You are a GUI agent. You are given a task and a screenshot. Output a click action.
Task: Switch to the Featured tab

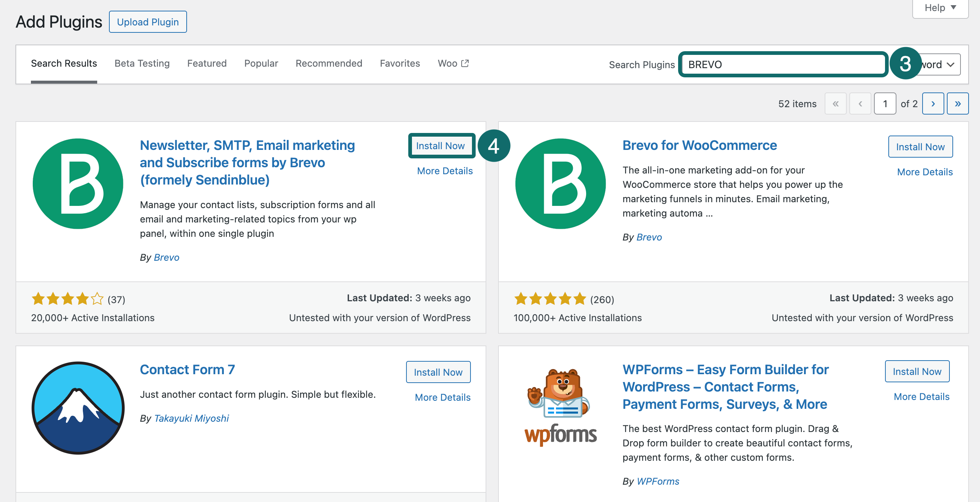[x=207, y=63]
